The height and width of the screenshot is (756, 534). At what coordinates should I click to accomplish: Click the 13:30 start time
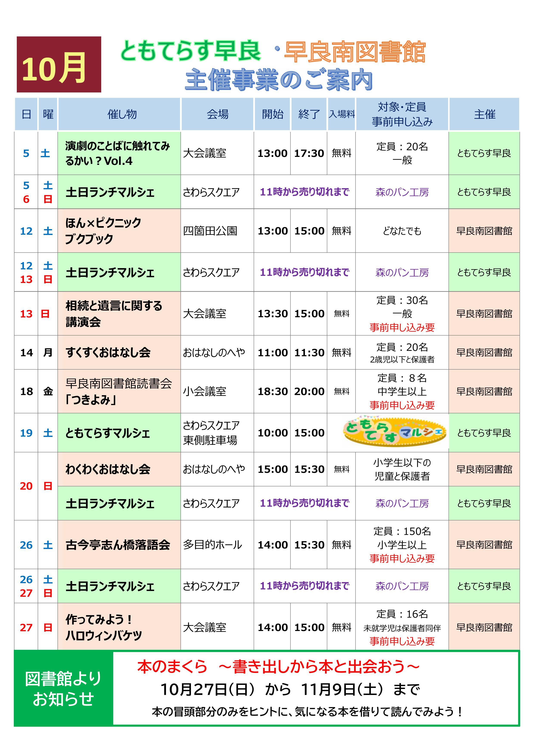coord(272,314)
